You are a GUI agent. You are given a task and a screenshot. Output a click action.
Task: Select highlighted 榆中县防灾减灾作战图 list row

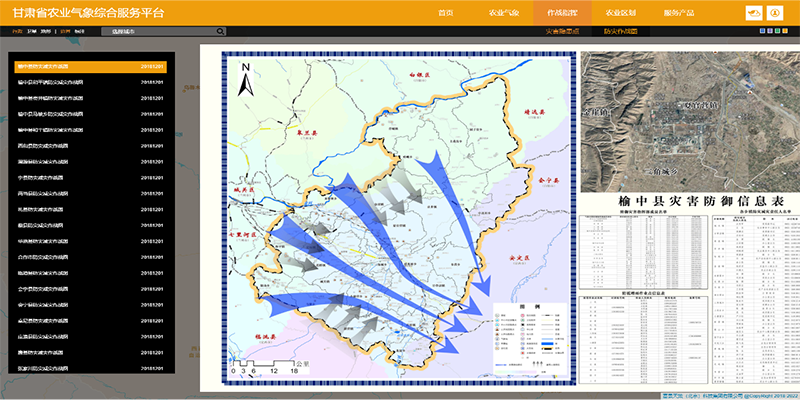click(x=91, y=66)
